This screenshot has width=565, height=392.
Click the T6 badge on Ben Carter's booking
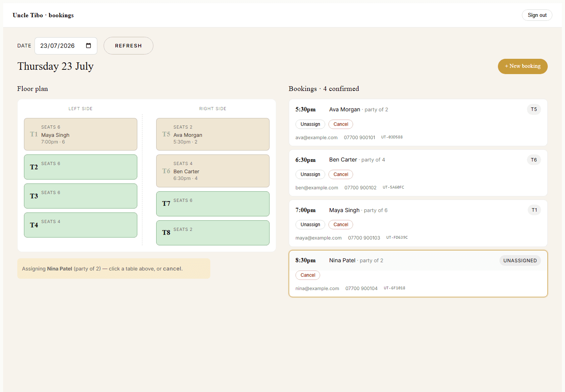[x=534, y=160]
